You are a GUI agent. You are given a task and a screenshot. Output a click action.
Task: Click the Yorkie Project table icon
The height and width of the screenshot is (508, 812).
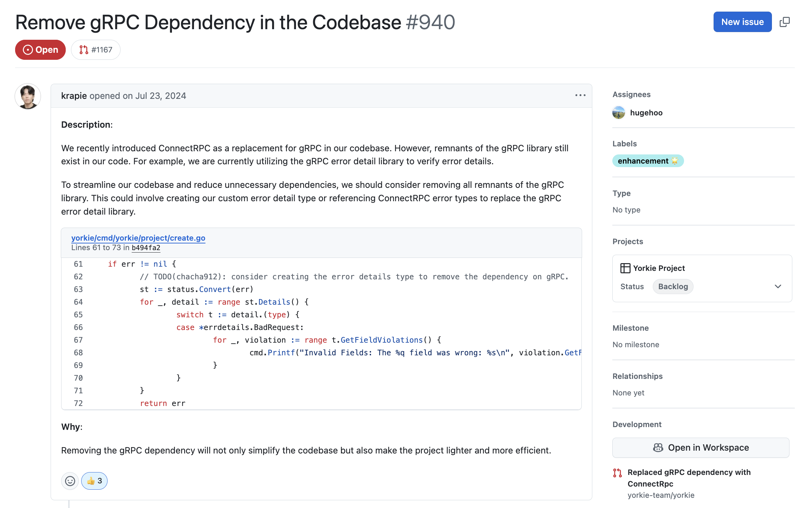coord(625,268)
